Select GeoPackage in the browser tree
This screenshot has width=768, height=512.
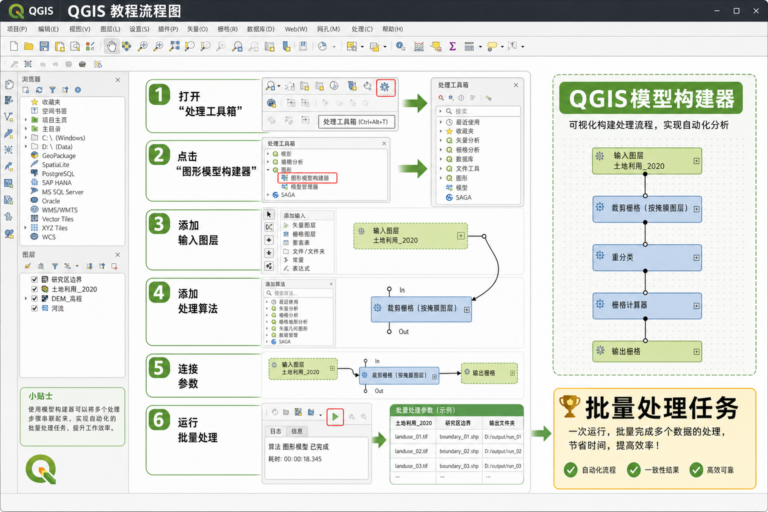pos(53,156)
